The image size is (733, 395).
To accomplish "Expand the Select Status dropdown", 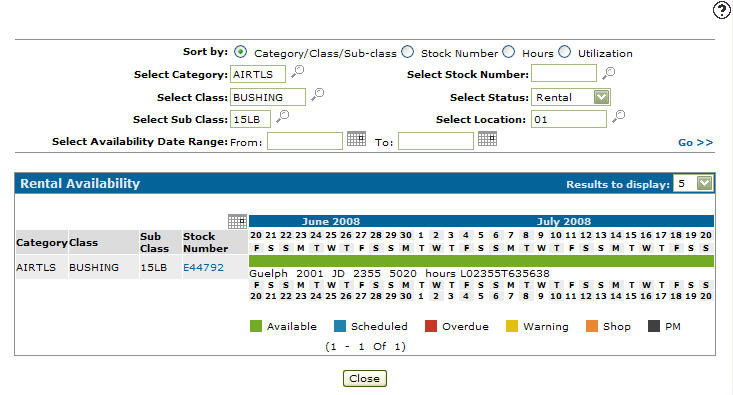I will [x=601, y=97].
